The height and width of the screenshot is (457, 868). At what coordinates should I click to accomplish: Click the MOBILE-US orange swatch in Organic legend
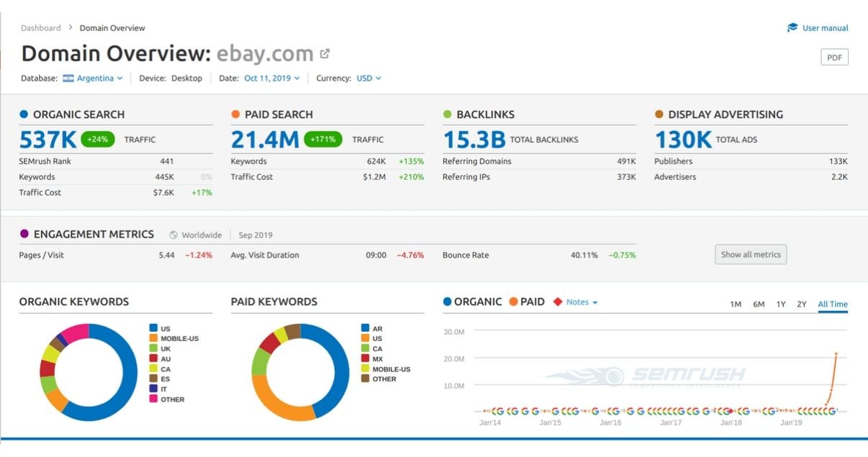[153, 338]
